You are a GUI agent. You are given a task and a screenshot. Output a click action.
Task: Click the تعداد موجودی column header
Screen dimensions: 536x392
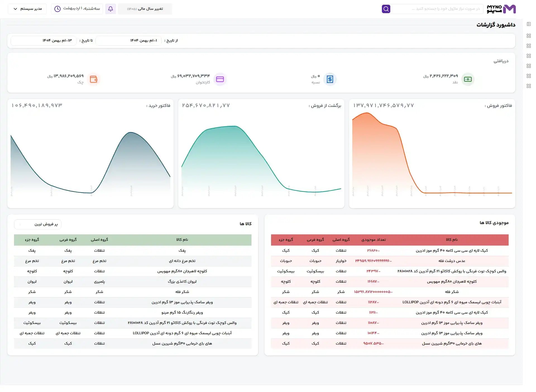(x=374, y=240)
